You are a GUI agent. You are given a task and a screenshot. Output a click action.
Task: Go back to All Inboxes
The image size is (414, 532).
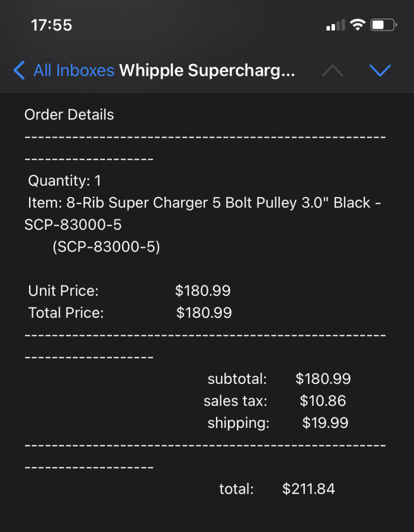(74, 71)
